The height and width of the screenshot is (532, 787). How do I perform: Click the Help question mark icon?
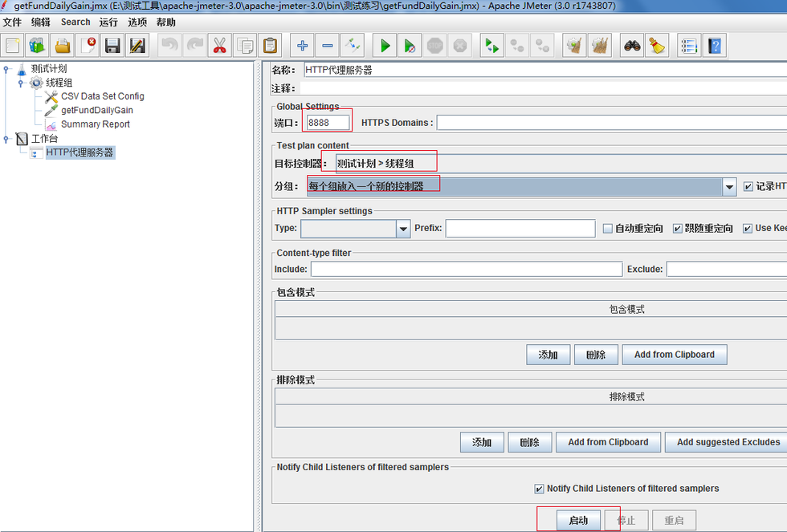click(x=714, y=46)
